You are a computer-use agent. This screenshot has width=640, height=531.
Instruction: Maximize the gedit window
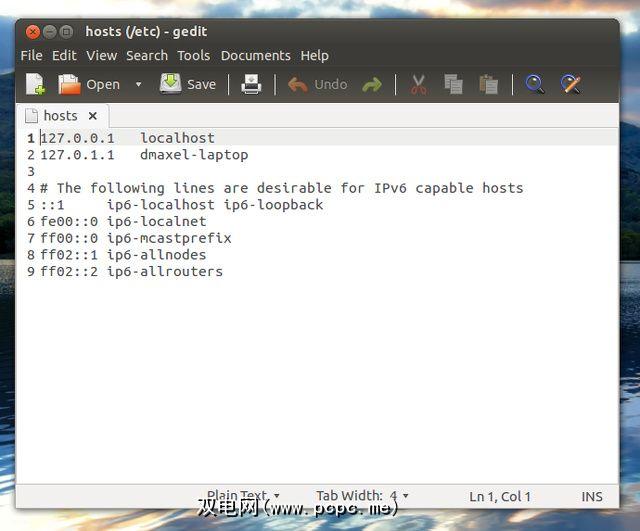[66, 32]
